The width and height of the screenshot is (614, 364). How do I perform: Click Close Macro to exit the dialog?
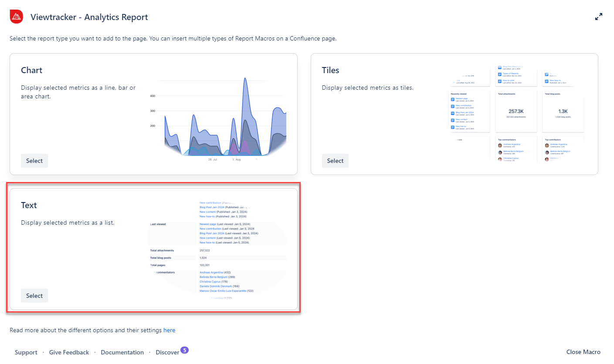[583, 352]
